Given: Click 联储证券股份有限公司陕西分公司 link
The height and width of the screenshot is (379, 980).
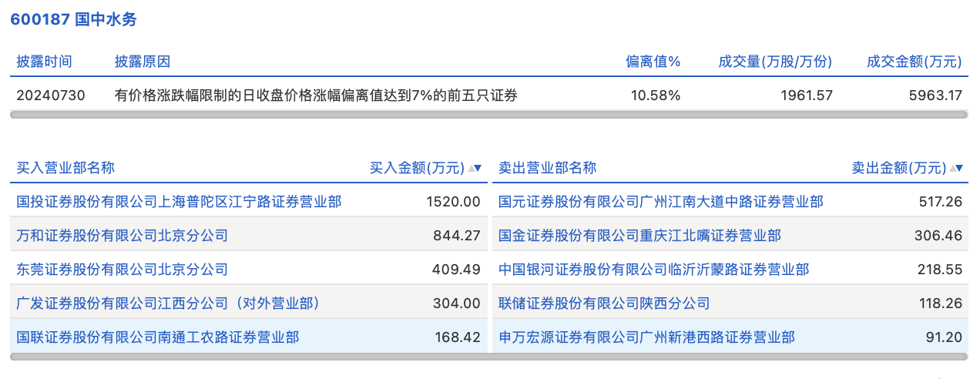Looking at the screenshot, I should (x=604, y=304).
